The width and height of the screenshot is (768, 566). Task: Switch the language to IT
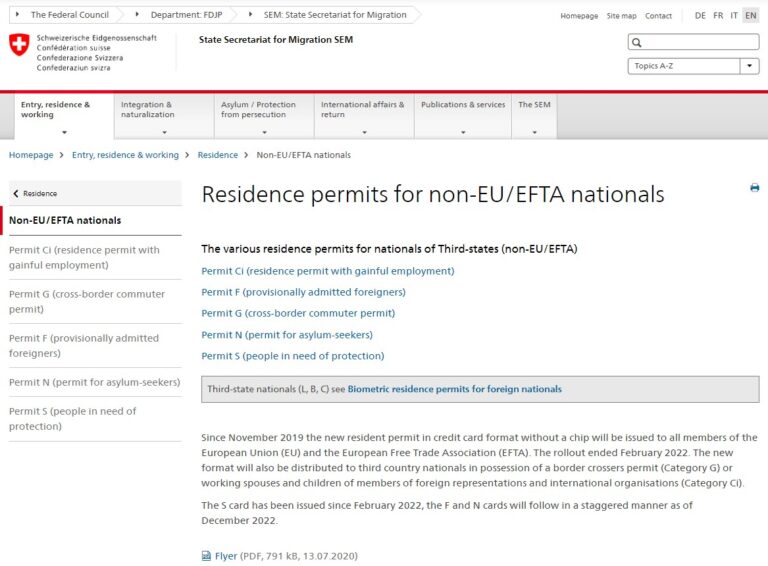pyautogui.click(x=734, y=16)
